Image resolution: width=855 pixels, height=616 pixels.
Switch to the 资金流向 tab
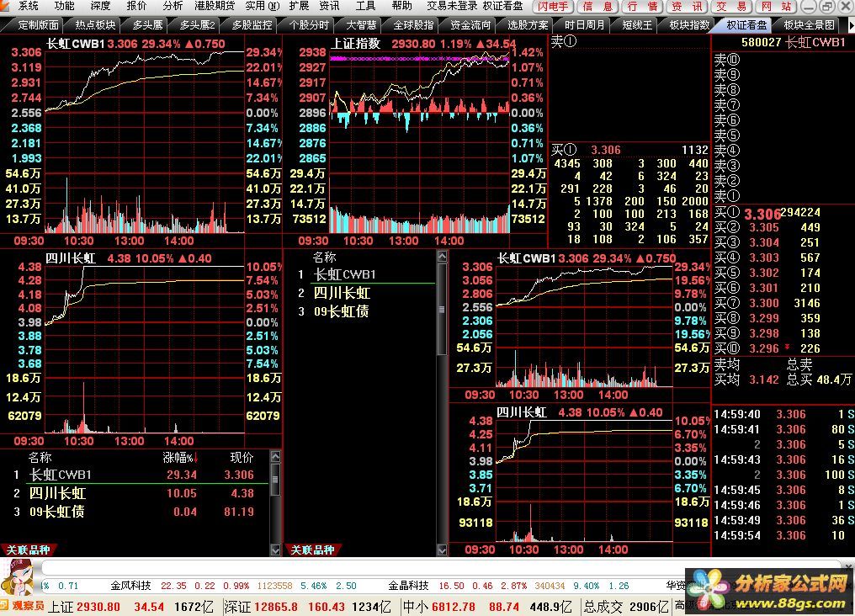click(470, 25)
